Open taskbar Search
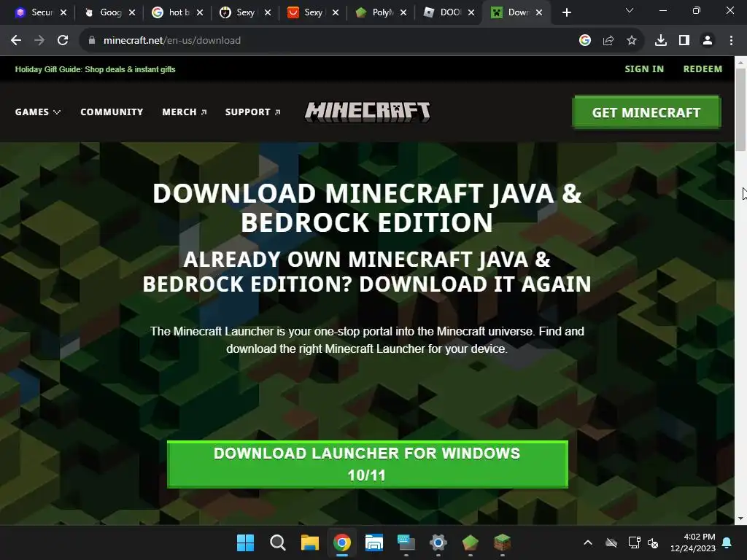The width and height of the screenshot is (747, 560). 278,542
